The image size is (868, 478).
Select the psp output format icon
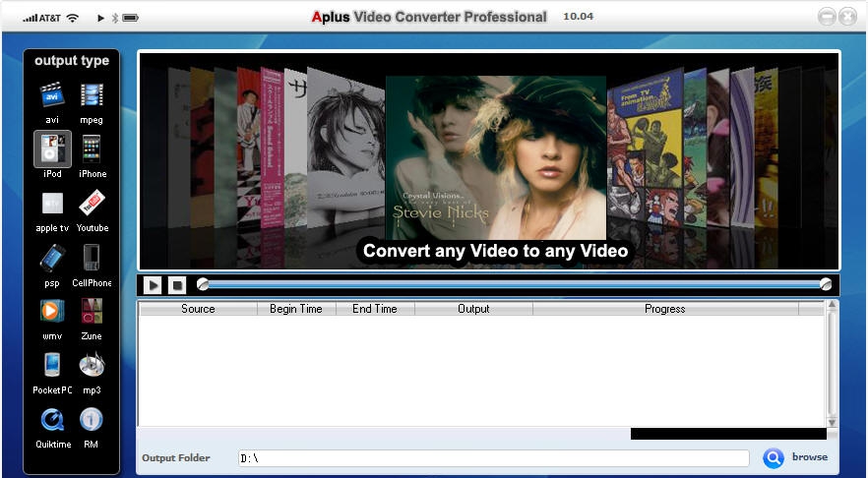[52, 258]
